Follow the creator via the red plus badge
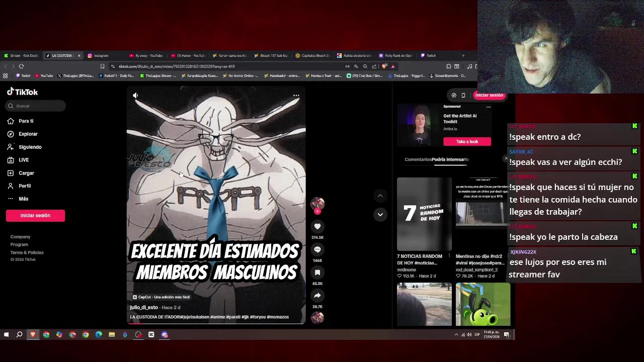 [x=317, y=211]
